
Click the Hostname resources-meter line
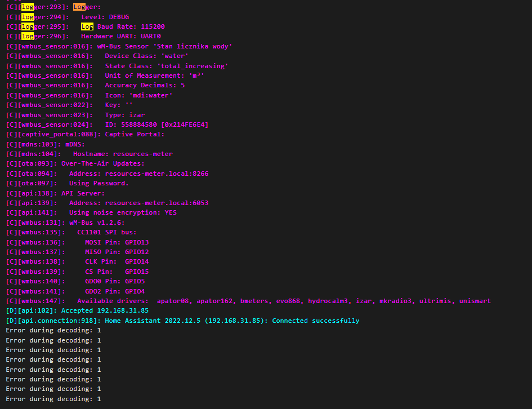click(x=123, y=154)
